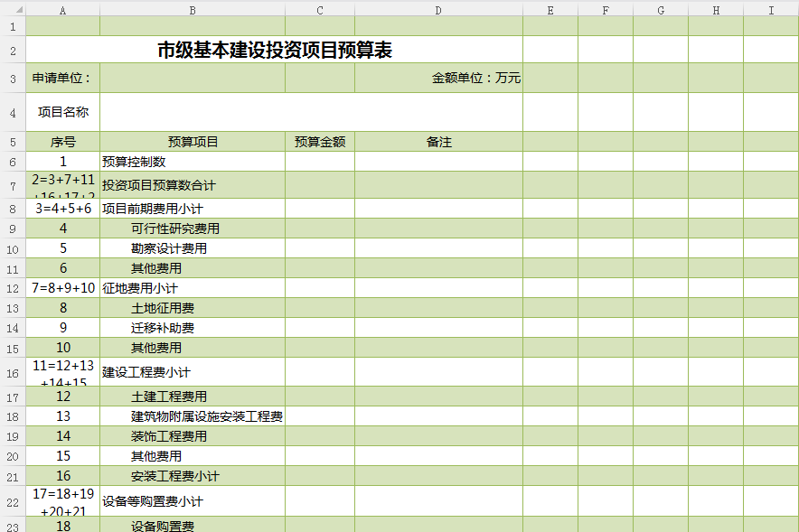The height and width of the screenshot is (532, 799).
Task: Select column F header
Action: coord(605,9)
